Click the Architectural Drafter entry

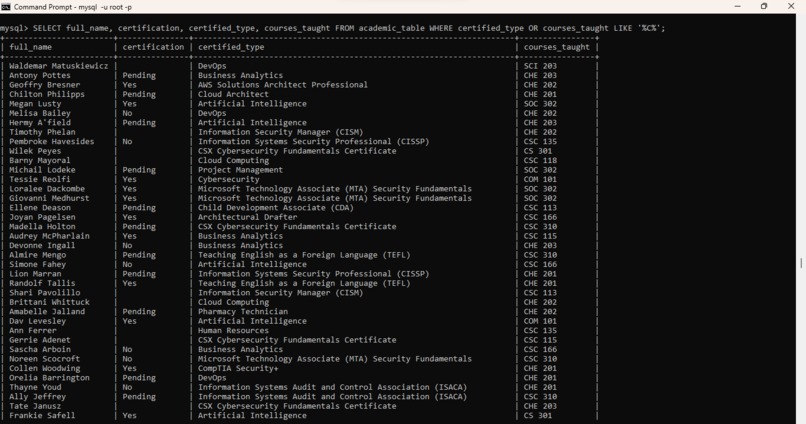click(x=247, y=217)
